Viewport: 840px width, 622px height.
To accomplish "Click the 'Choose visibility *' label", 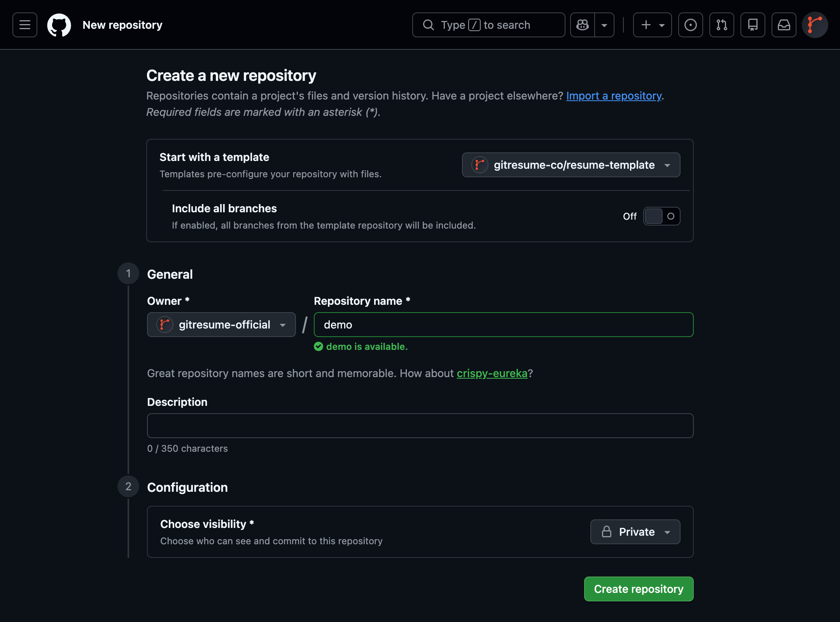I will pos(207,524).
